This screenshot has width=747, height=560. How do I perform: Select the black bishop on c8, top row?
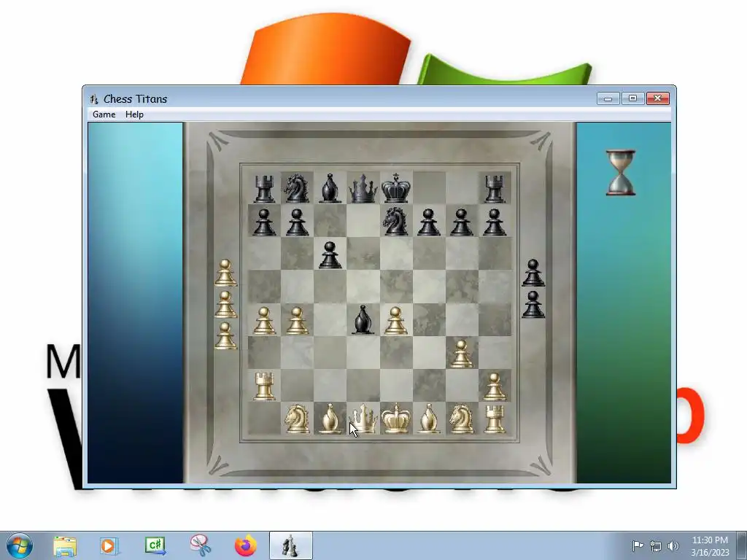point(330,188)
